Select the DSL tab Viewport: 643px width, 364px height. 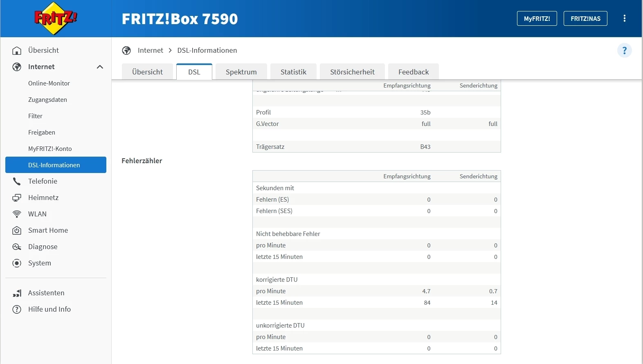(x=194, y=72)
